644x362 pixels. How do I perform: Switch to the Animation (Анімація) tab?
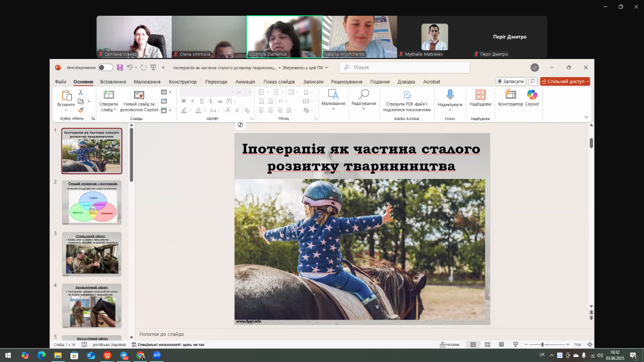[x=245, y=82]
